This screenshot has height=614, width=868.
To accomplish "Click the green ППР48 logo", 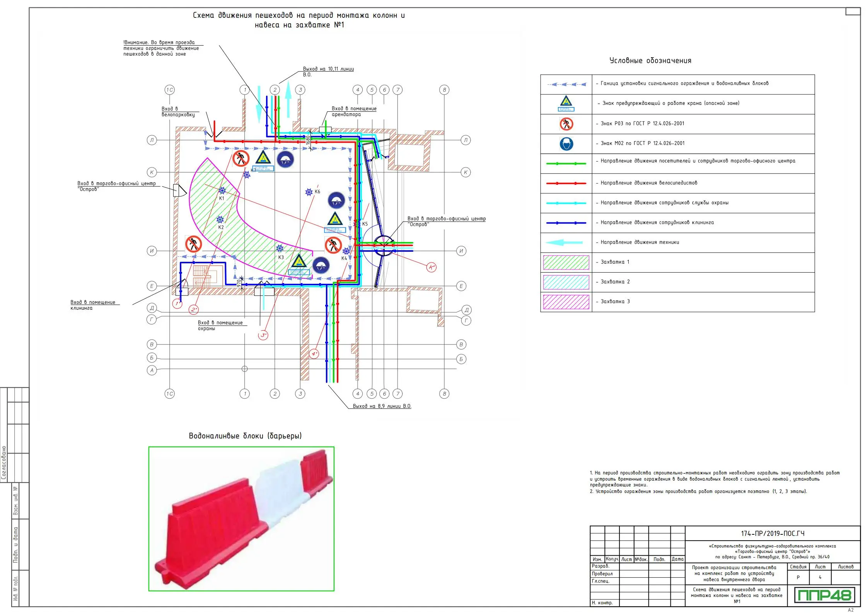I will click(x=824, y=595).
